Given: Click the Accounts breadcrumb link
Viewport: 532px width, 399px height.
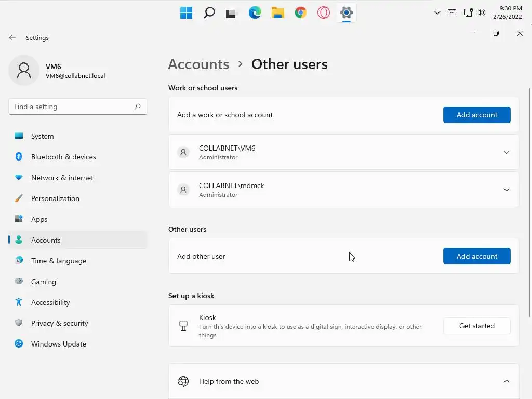Looking at the screenshot, I should click(x=198, y=64).
